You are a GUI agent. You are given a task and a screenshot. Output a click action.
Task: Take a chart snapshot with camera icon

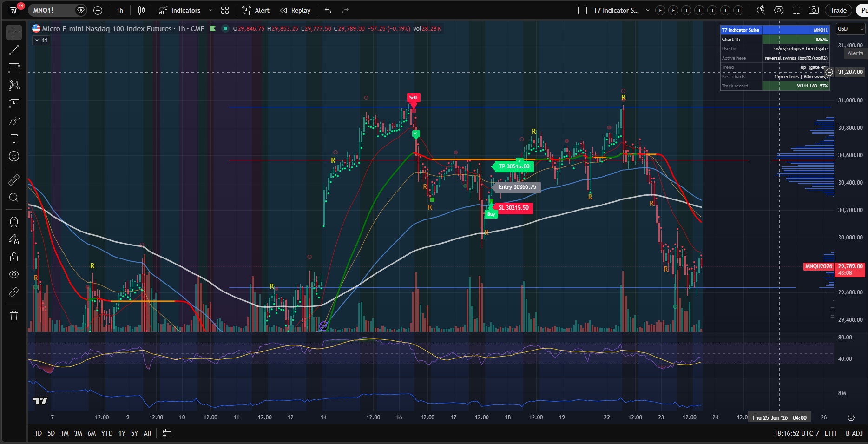pos(814,10)
